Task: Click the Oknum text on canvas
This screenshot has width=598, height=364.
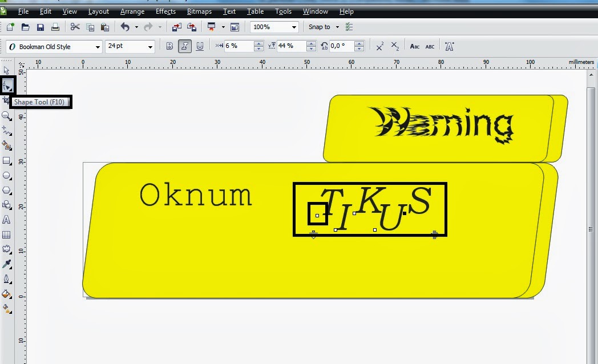Action: click(x=196, y=195)
